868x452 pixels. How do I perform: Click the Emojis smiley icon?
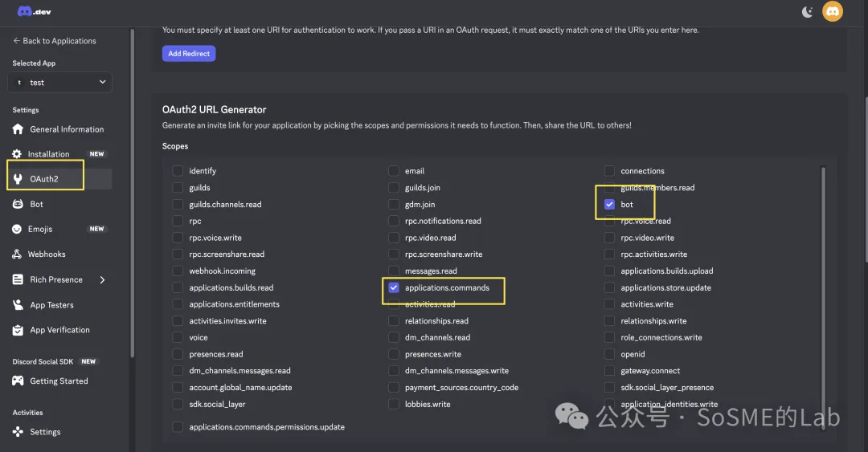click(18, 229)
